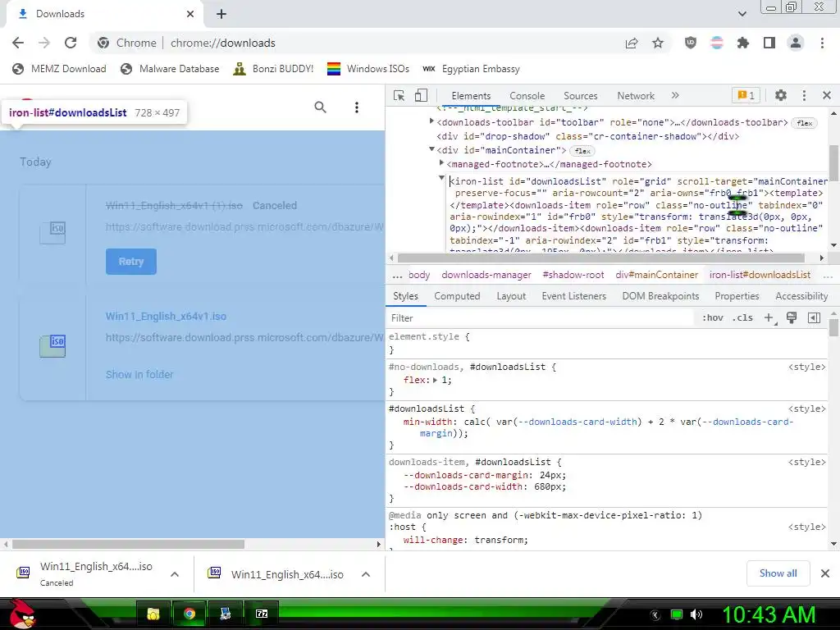Open options for canceled download shelf item
The height and width of the screenshot is (630, 840).
pyautogui.click(x=175, y=574)
